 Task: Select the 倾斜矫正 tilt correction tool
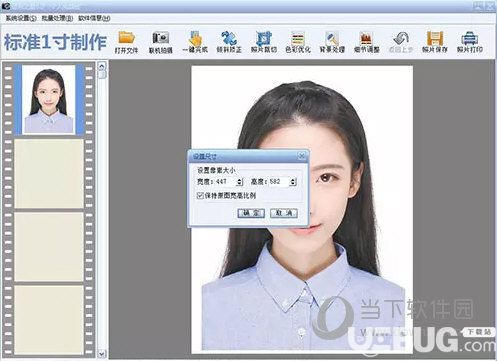tap(229, 42)
